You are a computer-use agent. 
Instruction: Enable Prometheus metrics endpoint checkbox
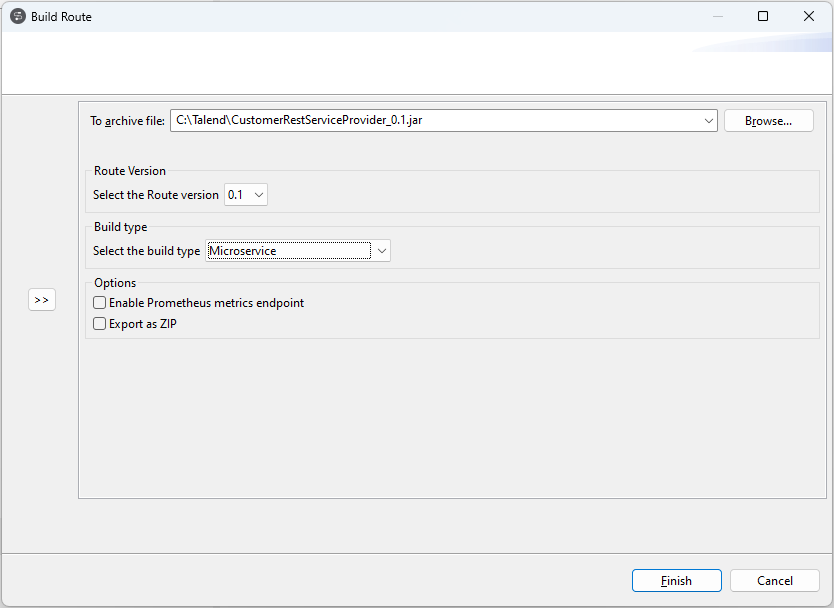tap(99, 303)
